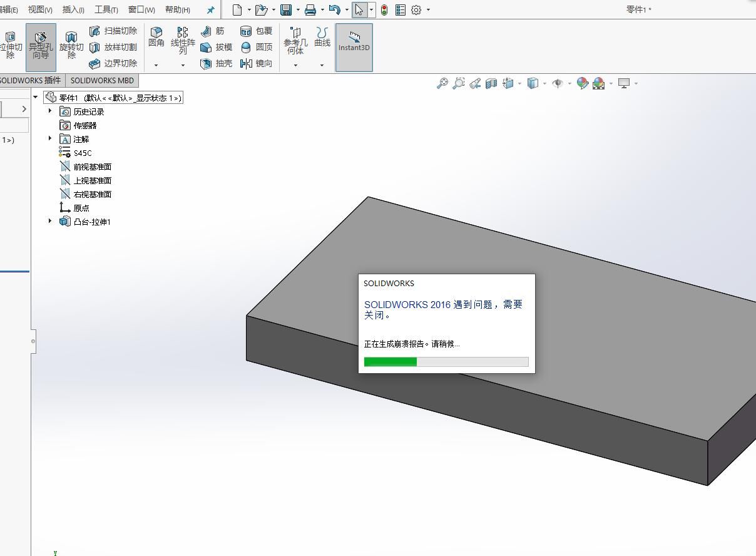756x556 pixels.
Task: Open the Curves (曲线) tool
Action: point(322,37)
